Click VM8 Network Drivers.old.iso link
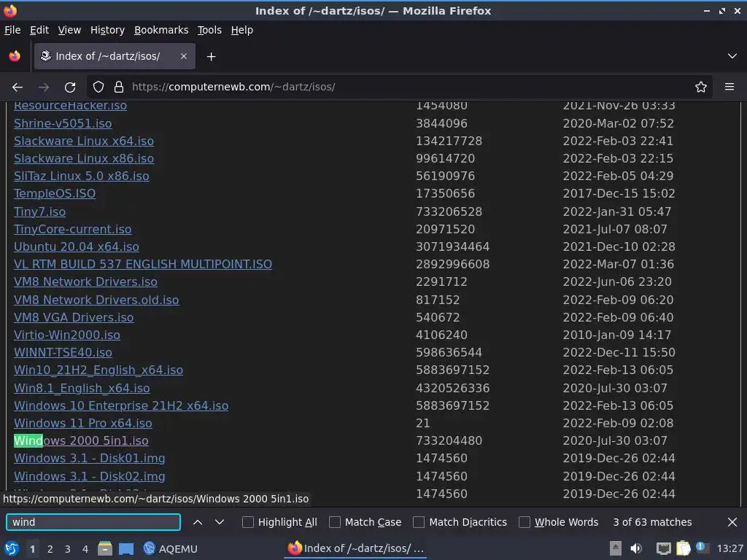747x560 pixels. tap(96, 300)
